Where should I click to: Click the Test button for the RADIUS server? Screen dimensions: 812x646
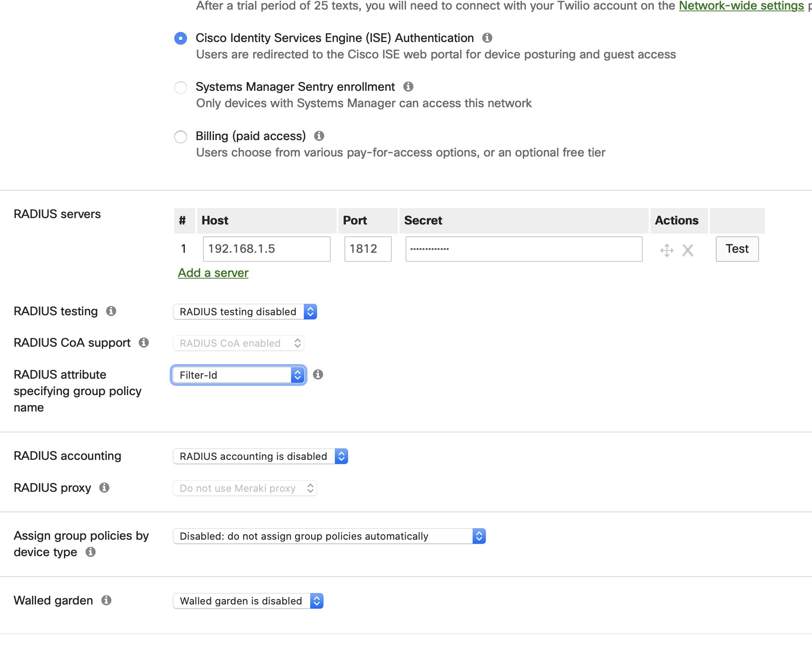[x=737, y=249]
